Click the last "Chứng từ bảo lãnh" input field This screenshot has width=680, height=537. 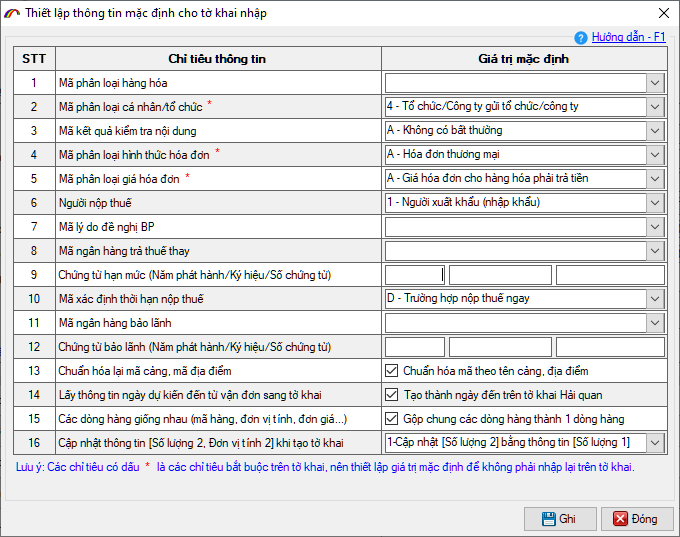pos(610,347)
